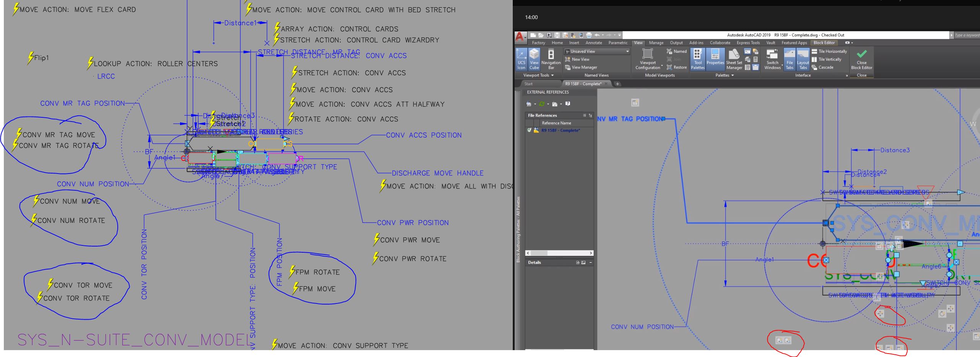Open the Properties palette
This screenshot has width=980, height=357.
(715, 59)
